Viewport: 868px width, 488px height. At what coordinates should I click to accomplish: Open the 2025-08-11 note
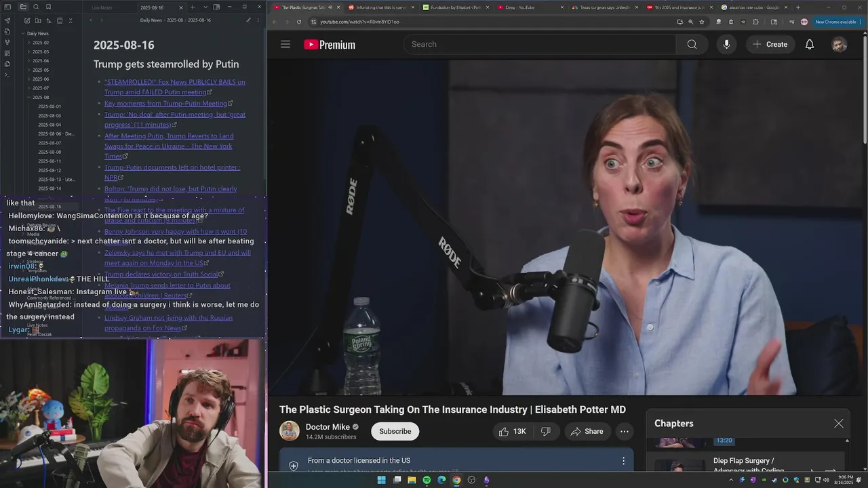coord(50,161)
